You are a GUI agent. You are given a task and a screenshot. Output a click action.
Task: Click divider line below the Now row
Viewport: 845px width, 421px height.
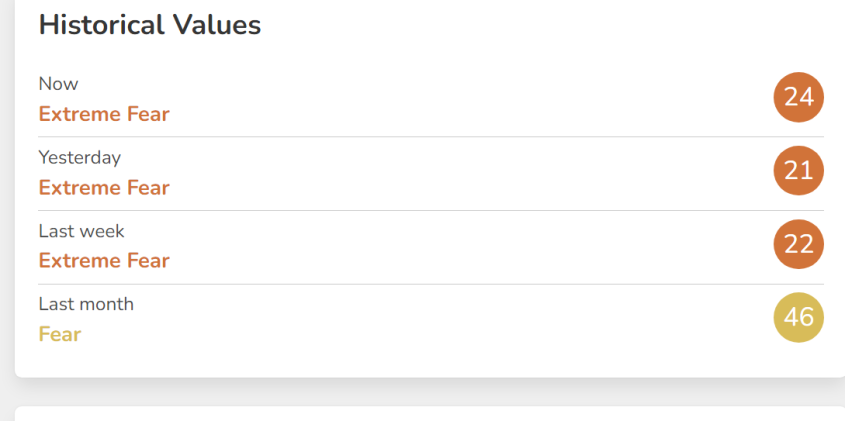pyautogui.click(x=431, y=137)
